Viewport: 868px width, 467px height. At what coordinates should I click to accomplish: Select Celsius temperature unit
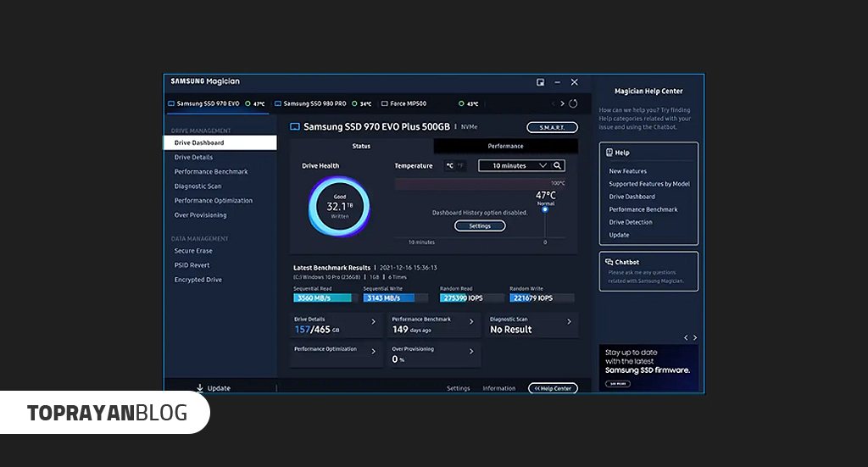449,165
